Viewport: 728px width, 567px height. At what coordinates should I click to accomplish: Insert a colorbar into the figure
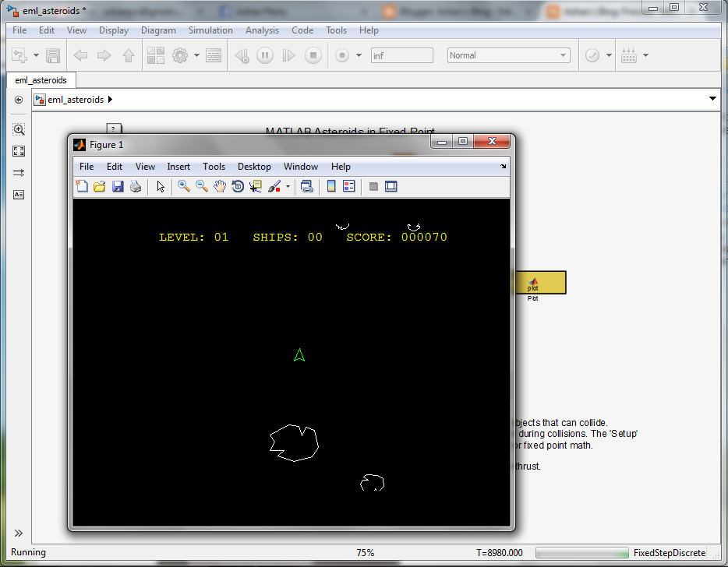click(x=331, y=186)
